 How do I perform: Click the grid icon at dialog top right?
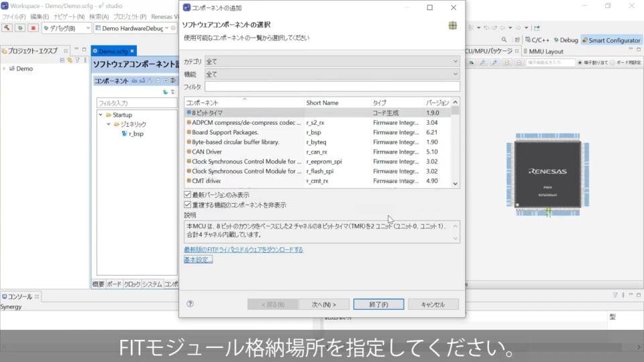click(x=453, y=25)
